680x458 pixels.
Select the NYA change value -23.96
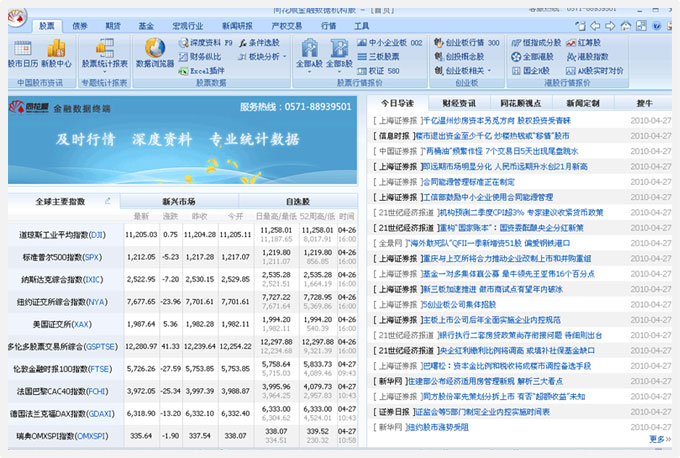coord(170,301)
